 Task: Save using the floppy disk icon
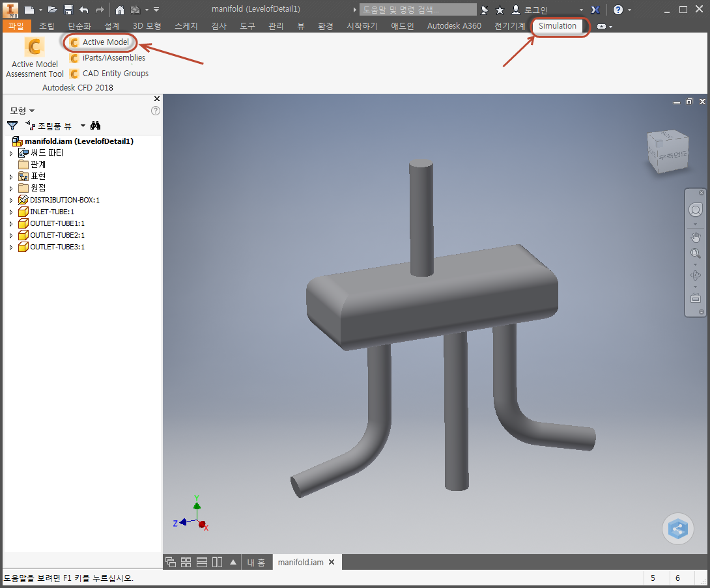click(68, 10)
